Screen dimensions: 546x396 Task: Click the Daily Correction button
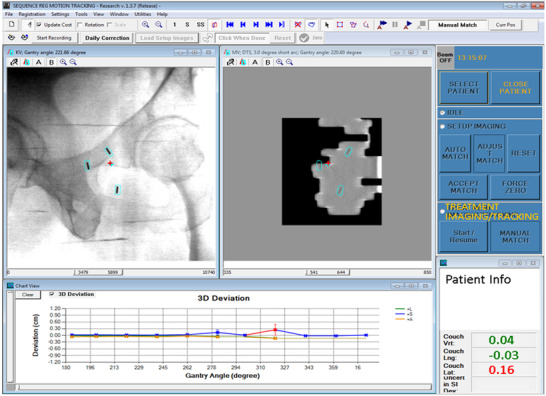107,38
